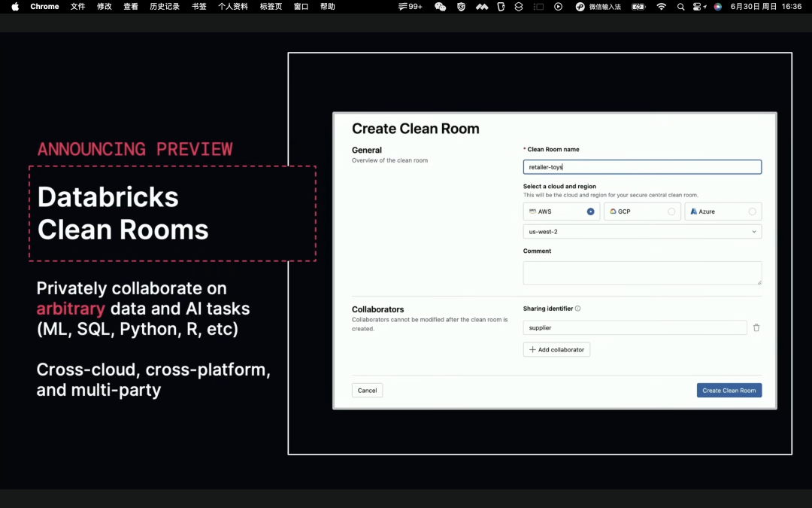
Task: Open the 历史记录 menu
Action: (x=164, y=7)
